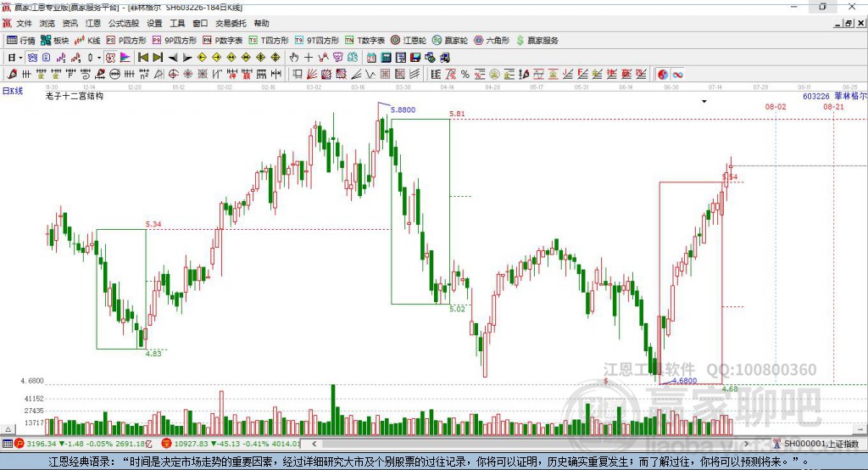Open 9P四方形 square tool
868x470 pixels.
(175, 41)
